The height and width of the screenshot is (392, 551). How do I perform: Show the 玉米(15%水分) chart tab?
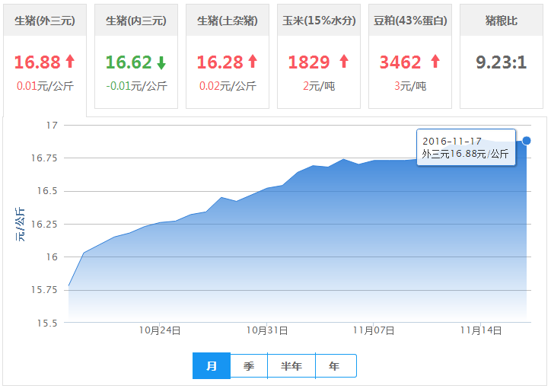(318, 21)
